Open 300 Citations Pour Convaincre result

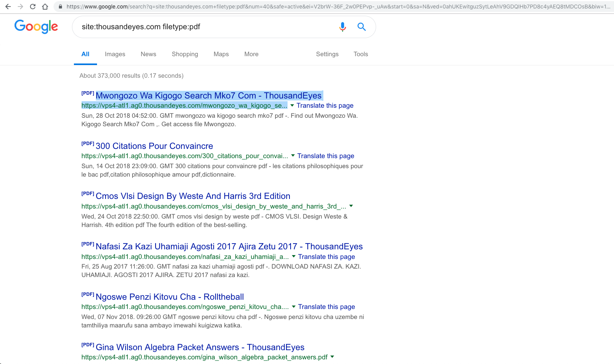[x=154, y=146]
